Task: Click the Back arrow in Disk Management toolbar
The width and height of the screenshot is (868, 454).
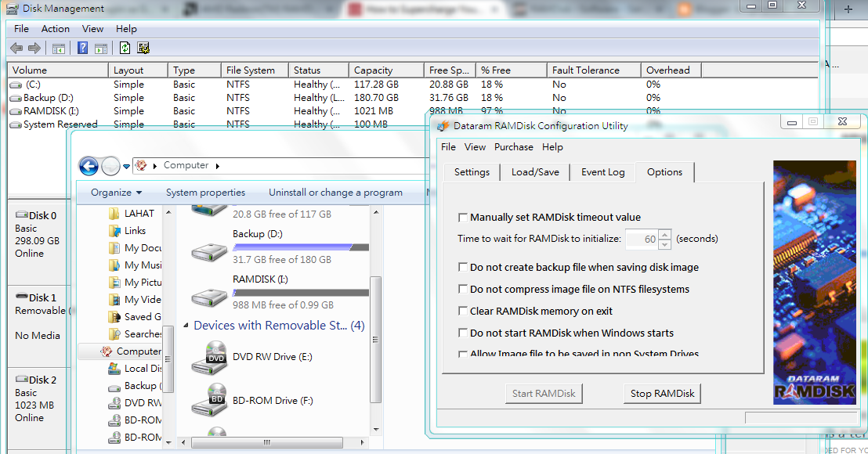Action: pyautogui.click(x=16, y=48)
